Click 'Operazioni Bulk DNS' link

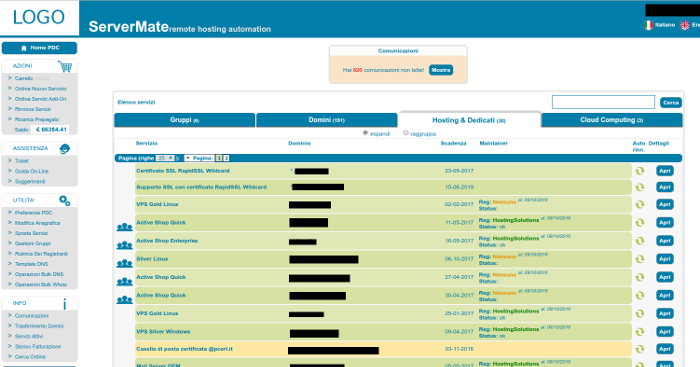(x=39, y=275)
